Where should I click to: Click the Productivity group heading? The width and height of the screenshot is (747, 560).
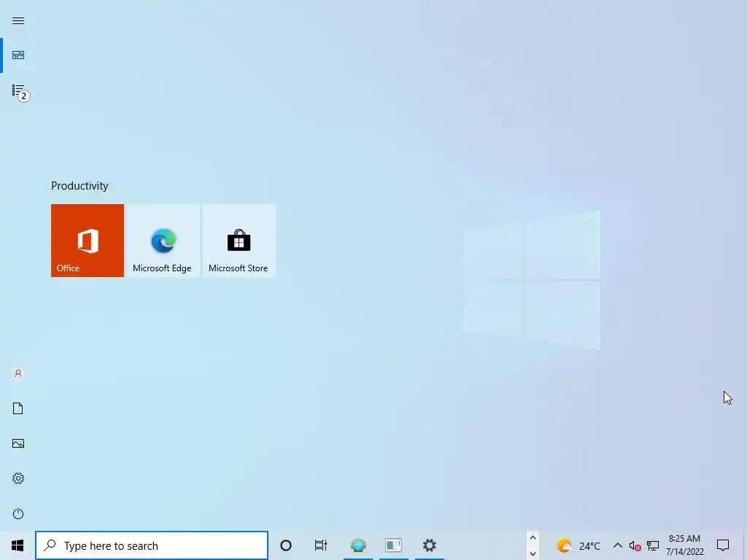coord(80,186)
